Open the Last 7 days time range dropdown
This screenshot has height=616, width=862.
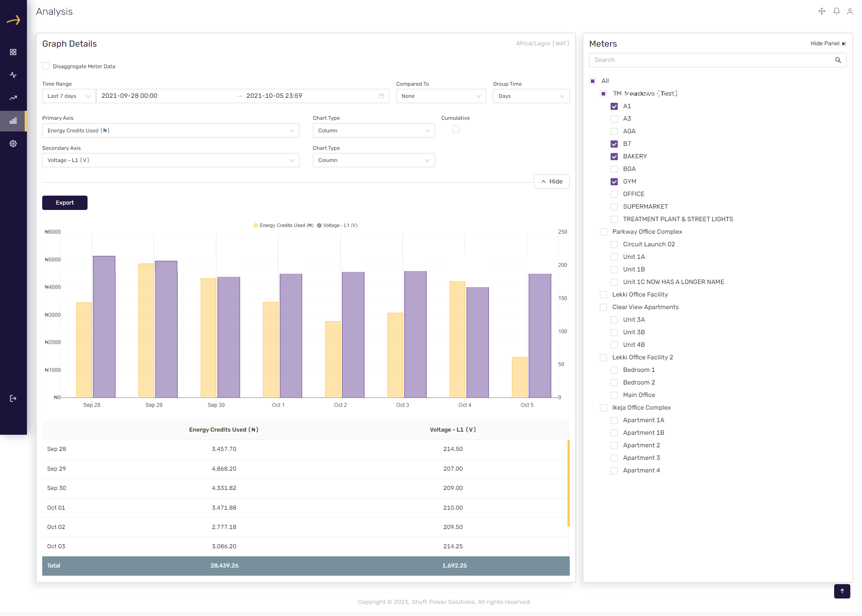[69, 96]
